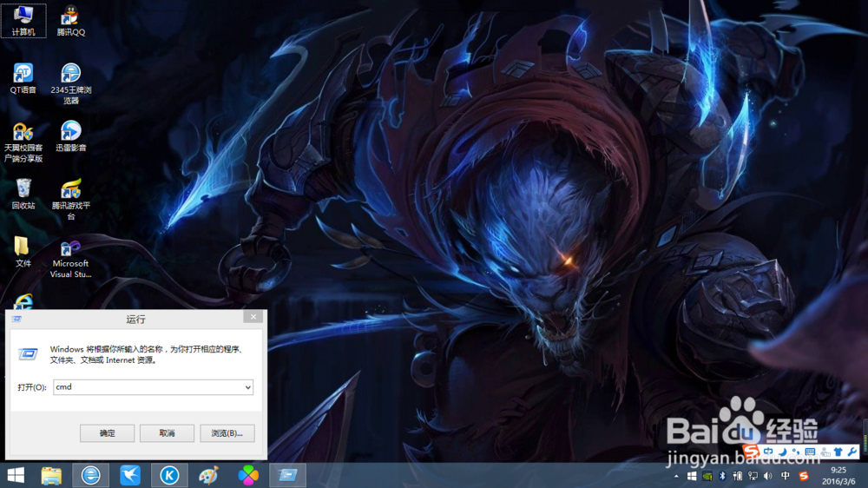Select the 腾讯游戏平台 desktop shortcut
The height and width of the screenshot is (488, 868).
pyautogui.click(x=71, y=200)
